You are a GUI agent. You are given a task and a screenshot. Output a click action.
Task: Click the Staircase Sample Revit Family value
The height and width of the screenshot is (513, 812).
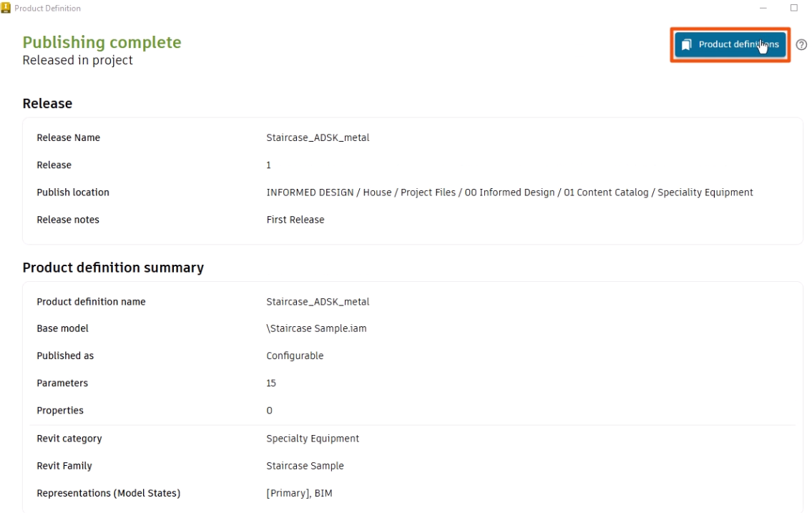tap(305, 466)
